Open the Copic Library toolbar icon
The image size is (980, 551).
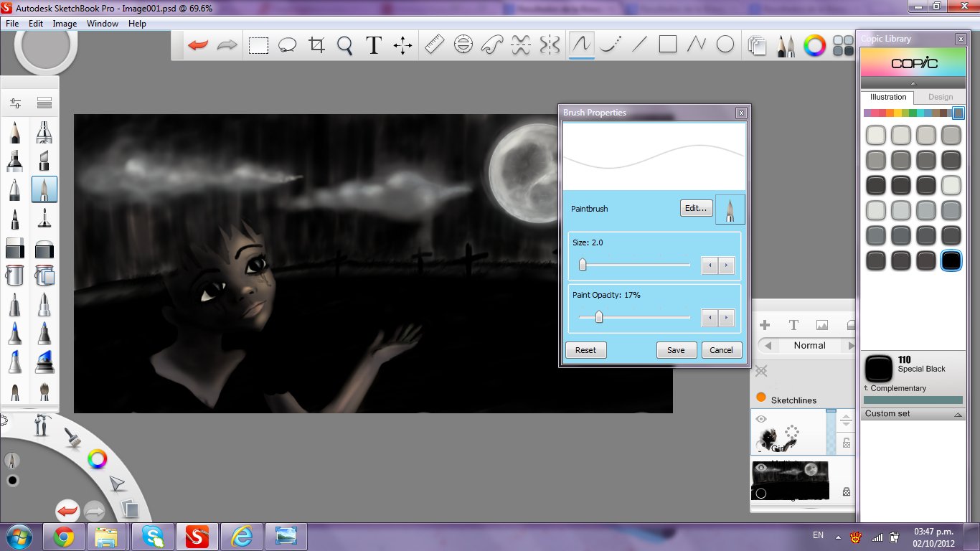[x=842, y=45]
